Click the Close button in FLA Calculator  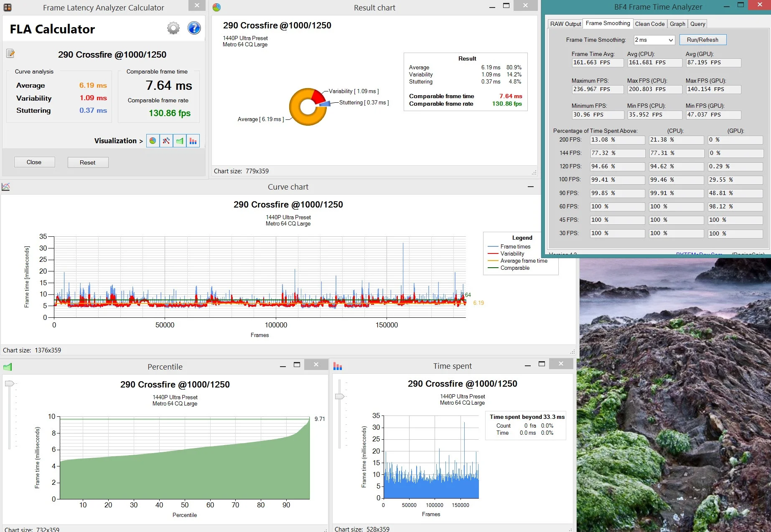(34, 162)
